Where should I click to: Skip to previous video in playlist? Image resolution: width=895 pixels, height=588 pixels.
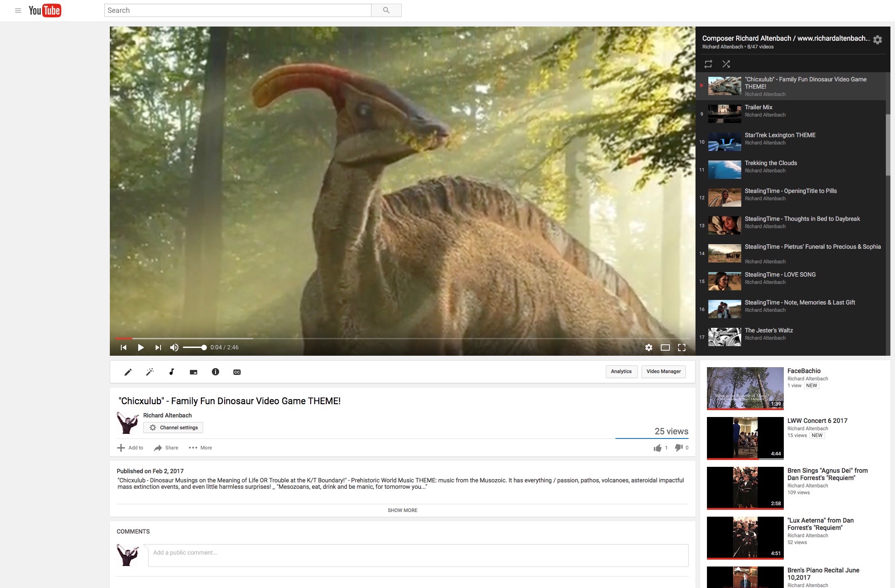(124, 347)
